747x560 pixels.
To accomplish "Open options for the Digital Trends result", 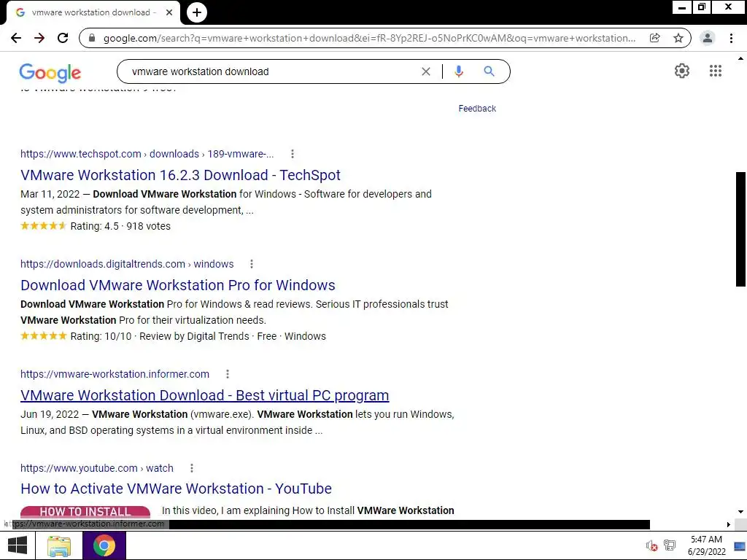I will [x=252, y=264].
